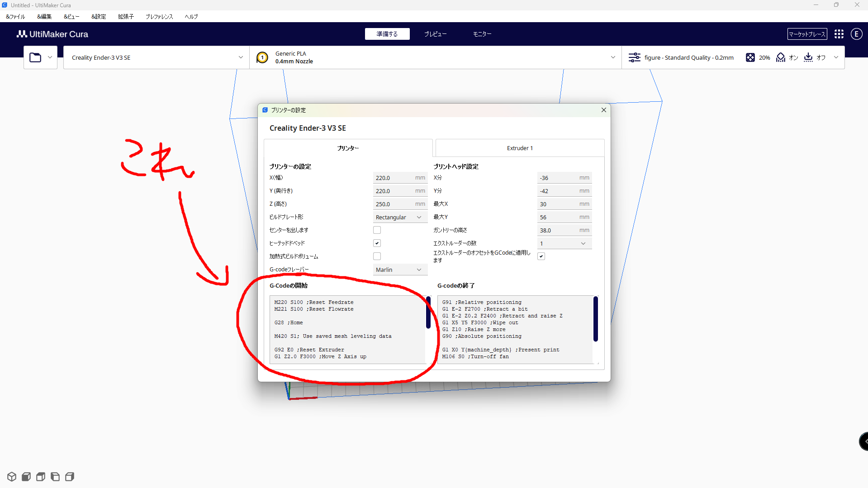868x488 pixels.
Task: Switch to the プレビュー stage
Action: pyautogui.click(x=435, y=34)
